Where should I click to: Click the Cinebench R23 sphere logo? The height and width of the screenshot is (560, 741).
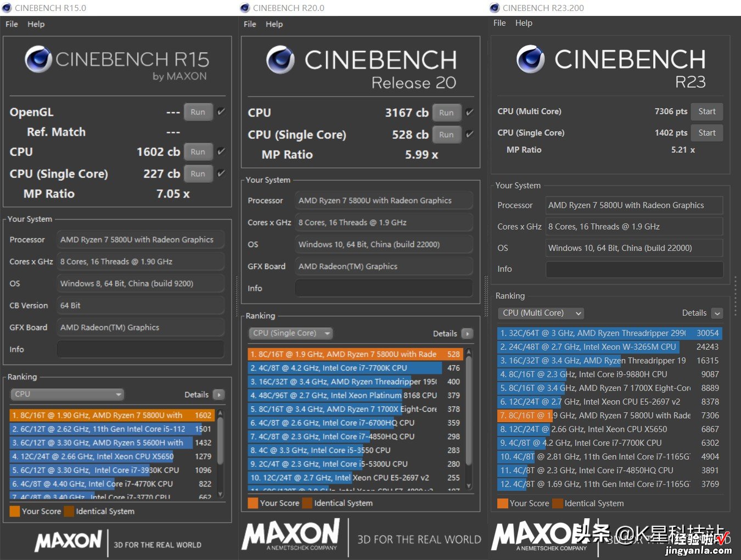(x=531, y=59)
